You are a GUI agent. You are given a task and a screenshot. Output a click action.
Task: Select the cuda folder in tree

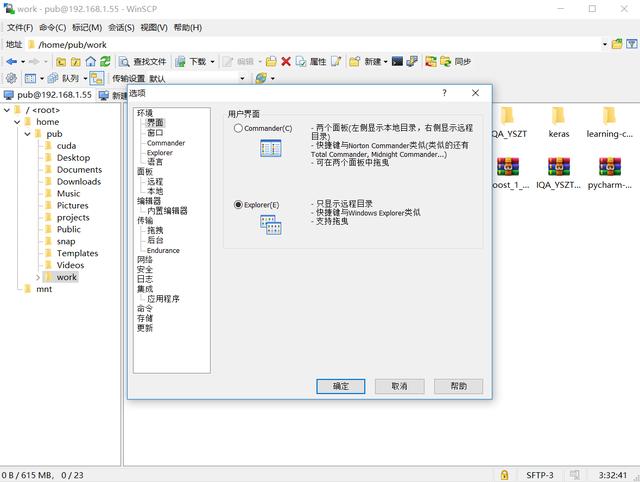[x=66, y=146]
